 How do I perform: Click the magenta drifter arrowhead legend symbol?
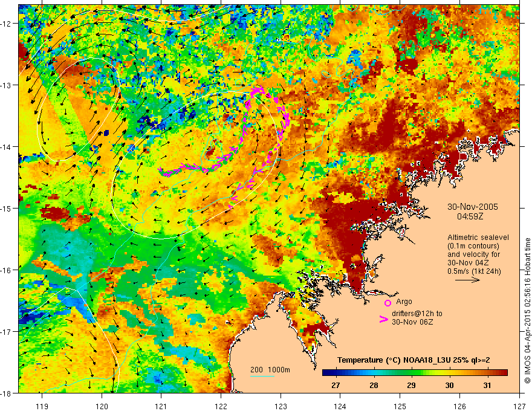click(383, 319)
